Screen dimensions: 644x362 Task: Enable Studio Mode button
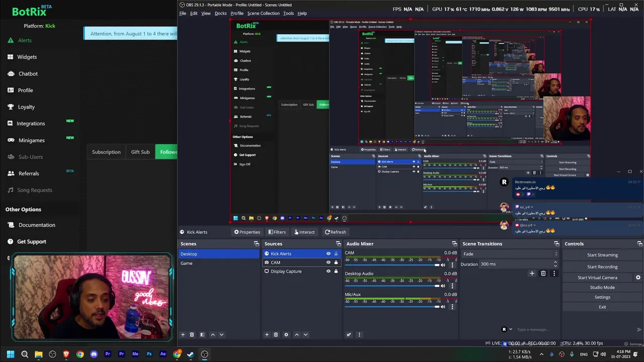point(602,288)
